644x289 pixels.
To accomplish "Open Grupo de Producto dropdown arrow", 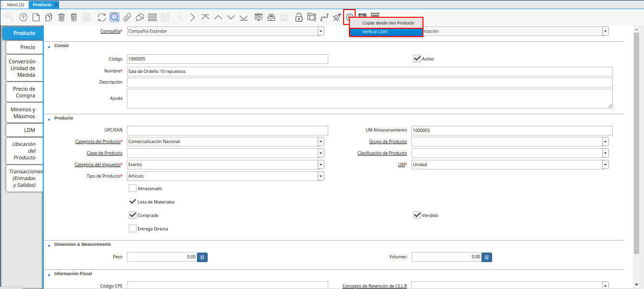I will (x=605, y=142).
